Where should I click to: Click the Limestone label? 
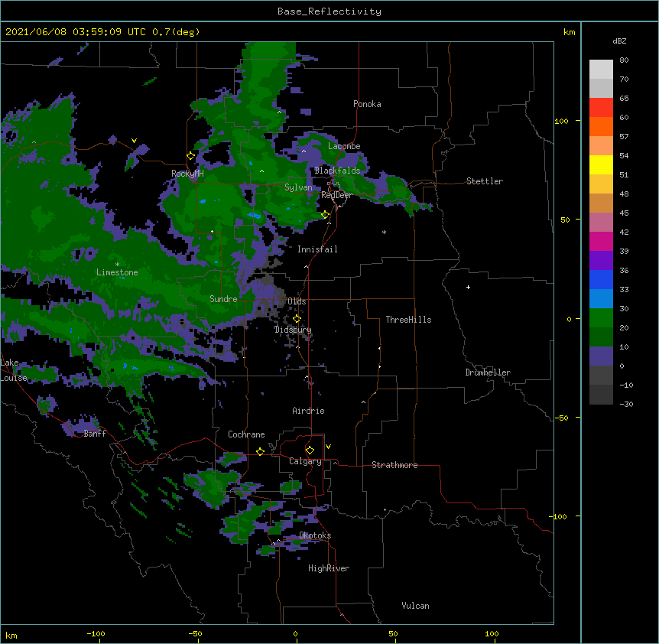tap(117, 272)
